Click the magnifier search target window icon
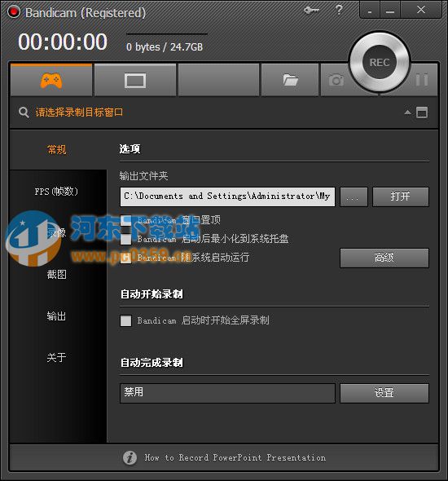 pos(24,113)
